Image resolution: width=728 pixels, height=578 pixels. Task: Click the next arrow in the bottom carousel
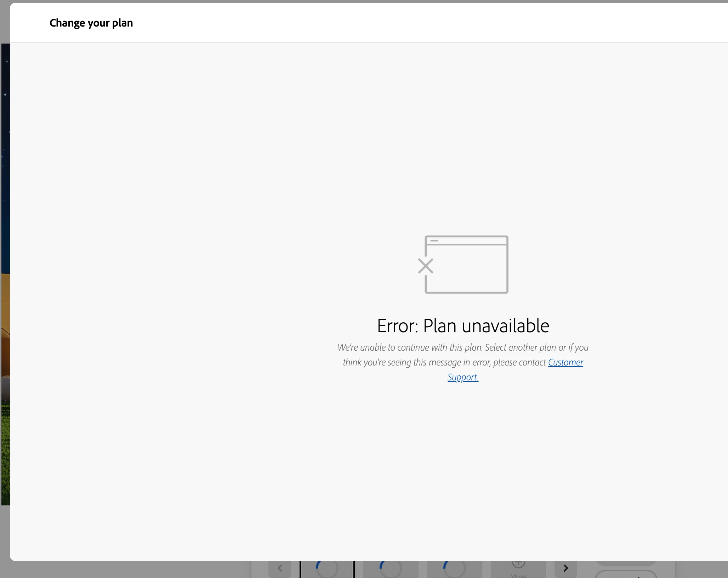pyautogui.click(x=565, y=568)
